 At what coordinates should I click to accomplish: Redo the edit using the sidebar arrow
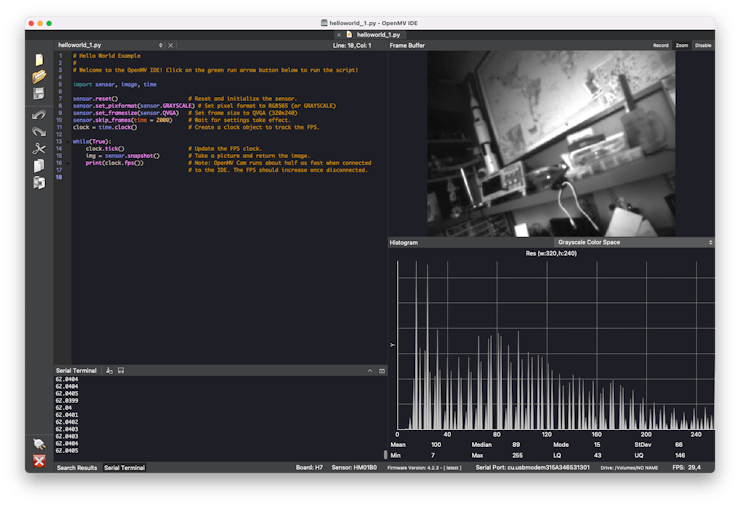39,131
